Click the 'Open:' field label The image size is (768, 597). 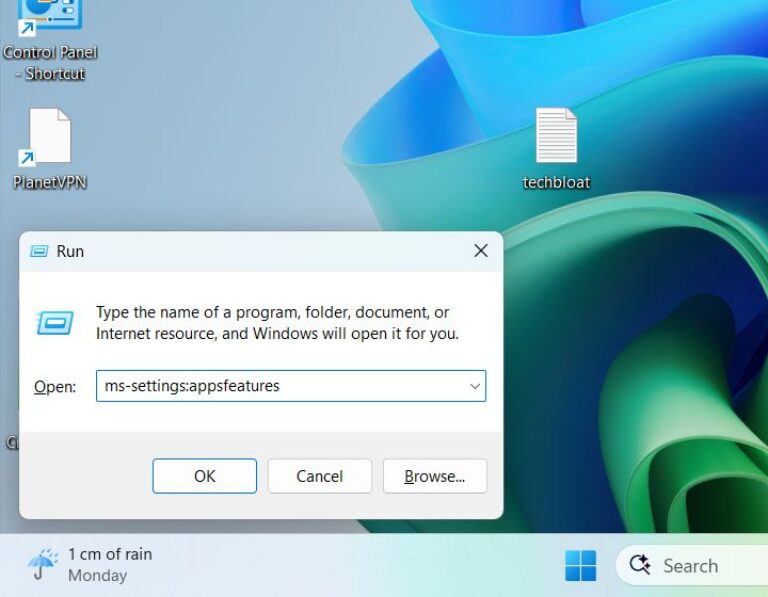click(55, 387)
